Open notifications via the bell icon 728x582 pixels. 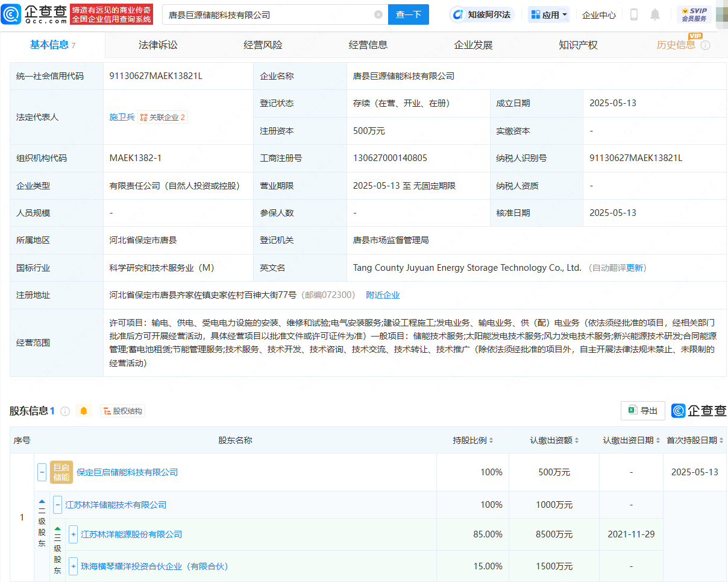click(655, 14)
